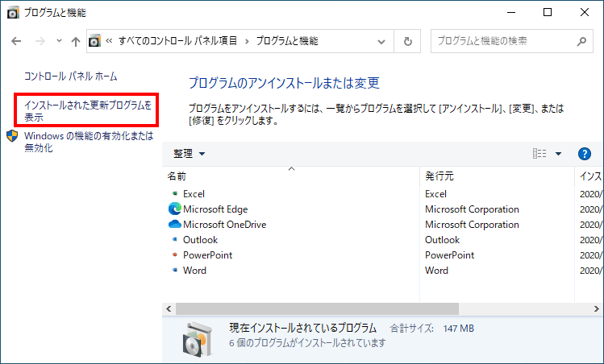Viewport: 604px width, 364px height.
Task: Click the forward navigation arrow
Action: [40, 41]
